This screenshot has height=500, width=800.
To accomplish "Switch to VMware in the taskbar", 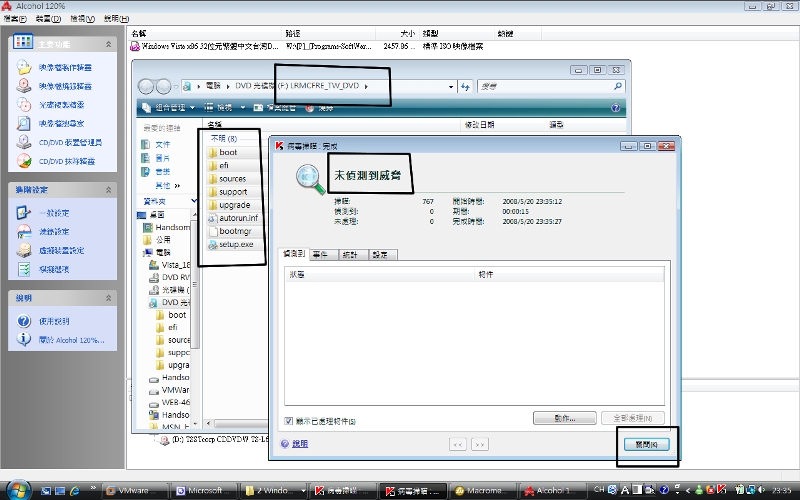I will [135, 491].
